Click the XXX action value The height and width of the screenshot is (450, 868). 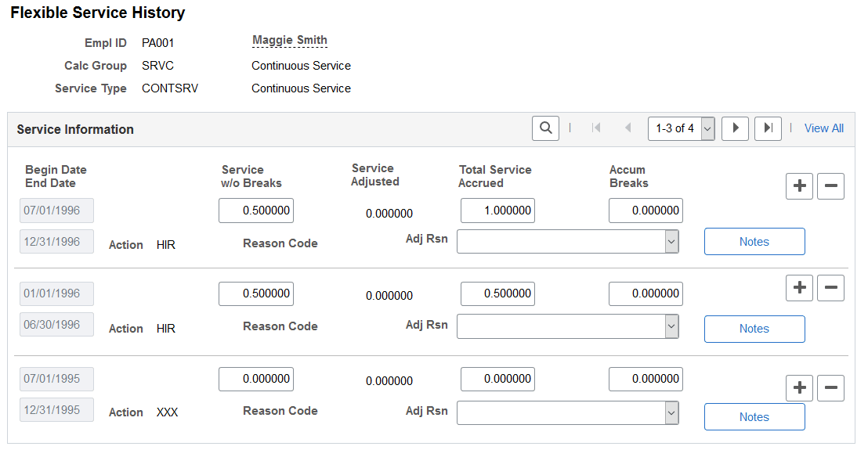167,412
